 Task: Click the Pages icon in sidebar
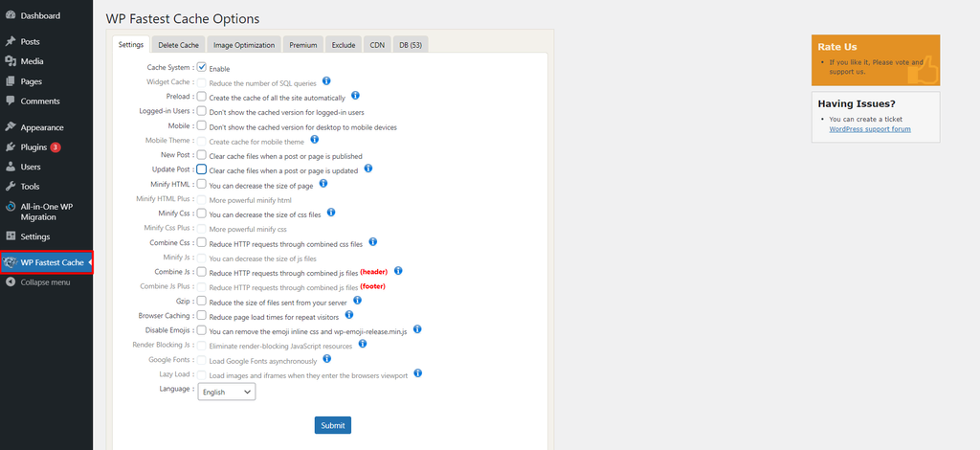coord(10,81)
